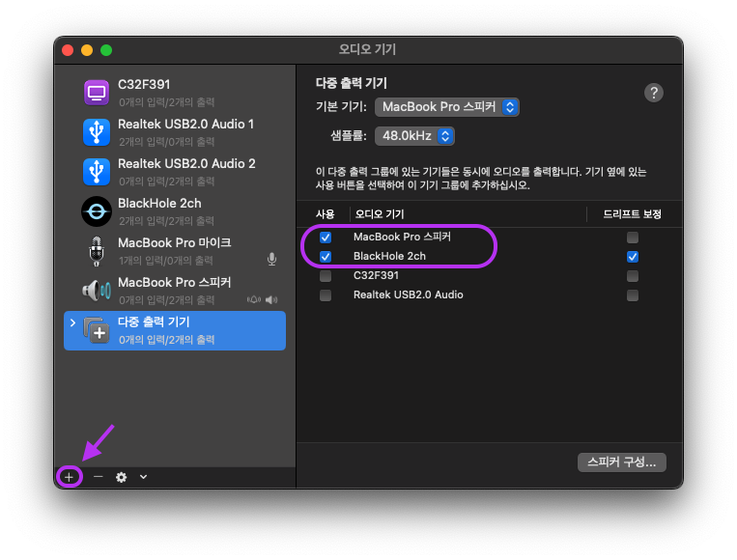
Task: Click C32F391 name in device table
Action: [376, 275]
